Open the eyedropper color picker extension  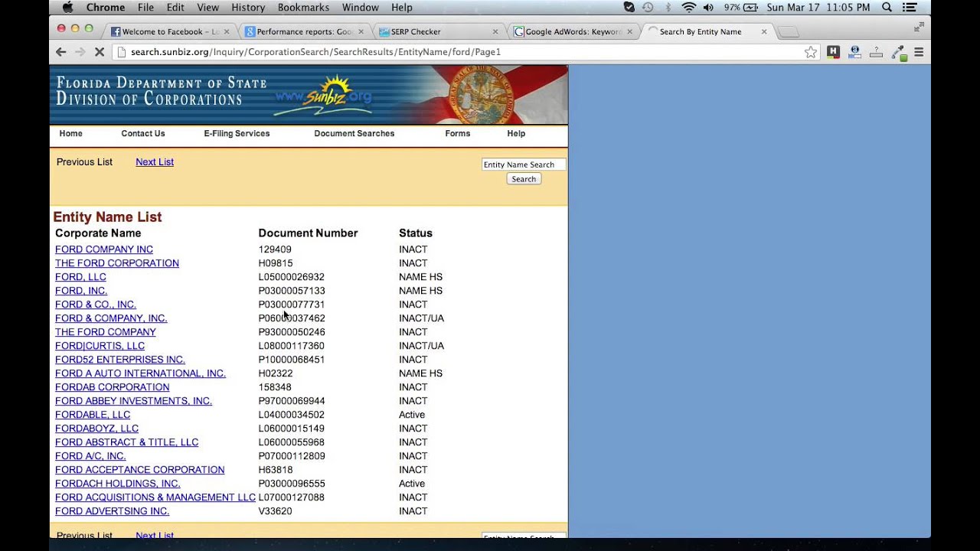[x=899, y=52]
